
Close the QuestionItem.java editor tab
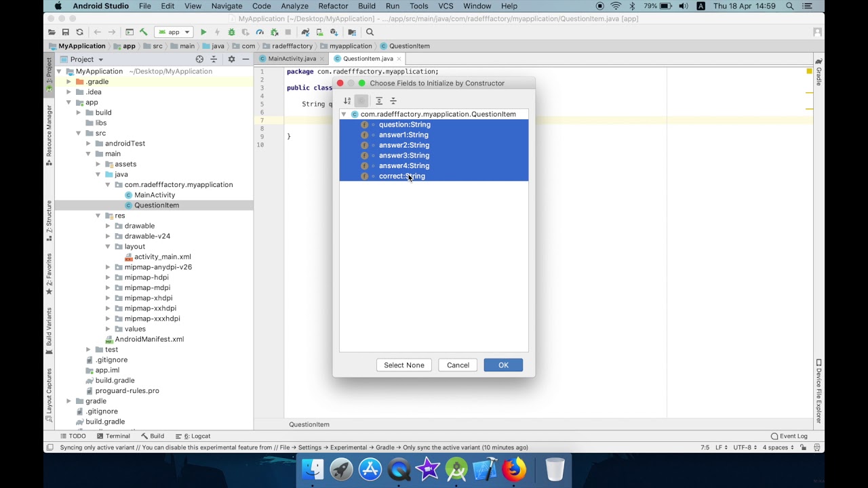399,59
